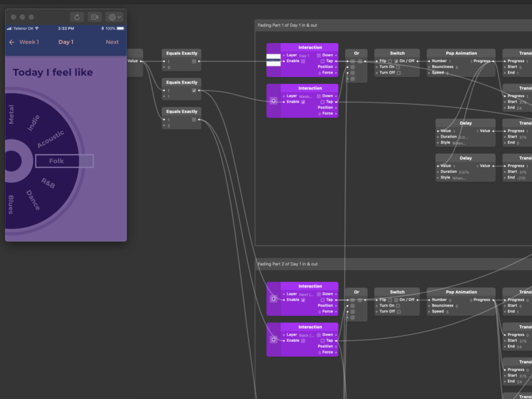Click the circular layer icon of Week Interaction patch
This screenshot has width=532, height=399.
273,101
